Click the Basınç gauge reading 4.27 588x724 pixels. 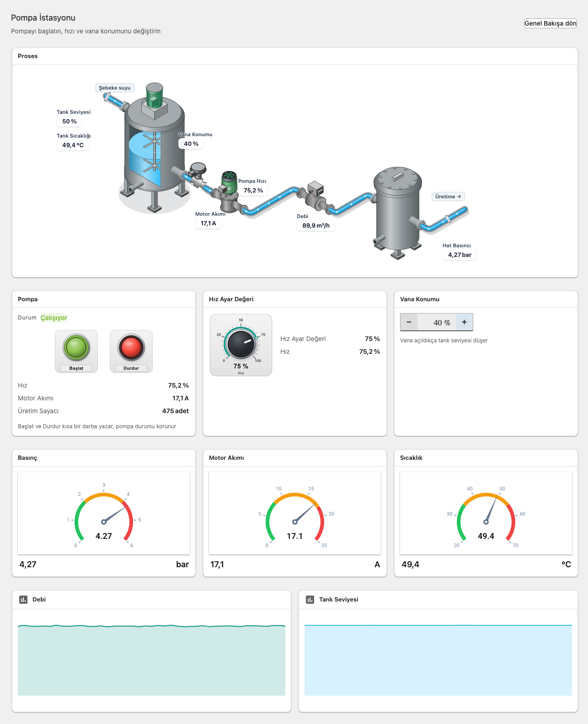click(x=104, y=513)
